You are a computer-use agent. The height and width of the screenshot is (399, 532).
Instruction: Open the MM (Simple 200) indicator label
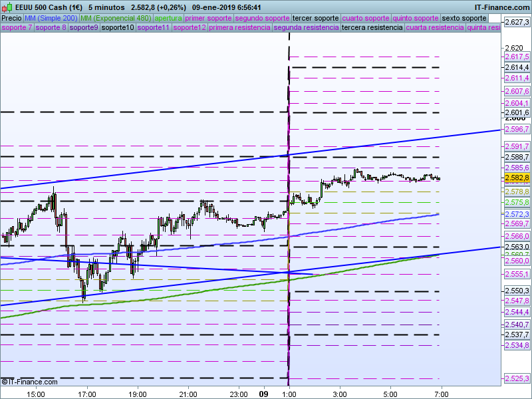pyautogui.click(x=51, y=19)
